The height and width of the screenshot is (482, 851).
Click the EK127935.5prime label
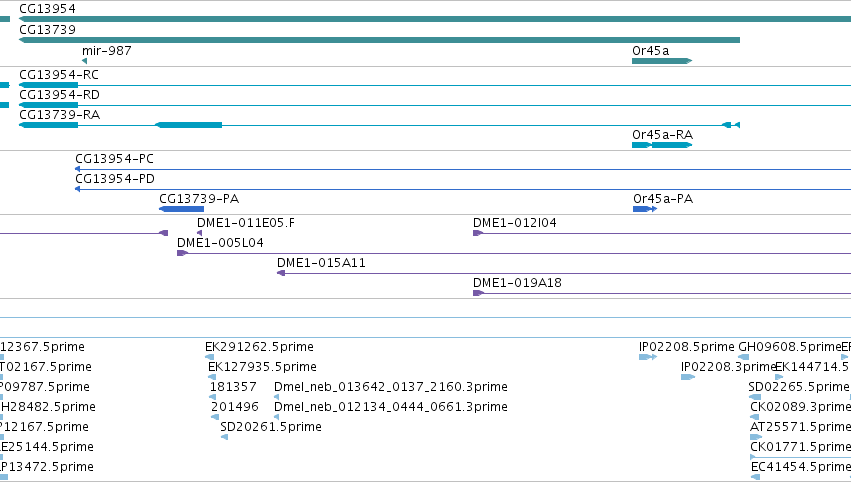pos(263,366)
